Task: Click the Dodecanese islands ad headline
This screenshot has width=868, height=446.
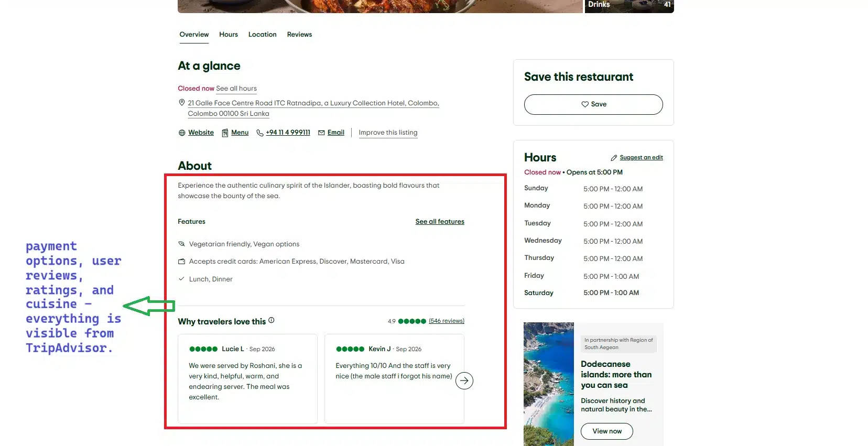Action: pos(616,375)
